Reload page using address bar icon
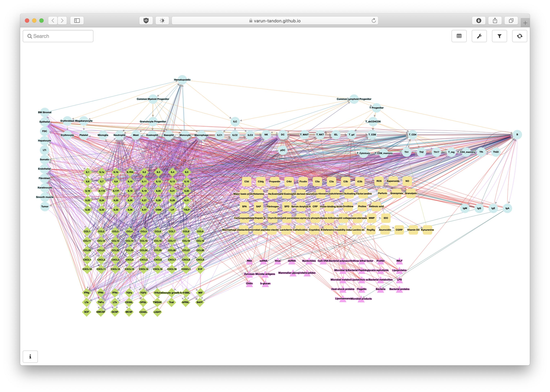The image size is (550, 392). [374, 21]
